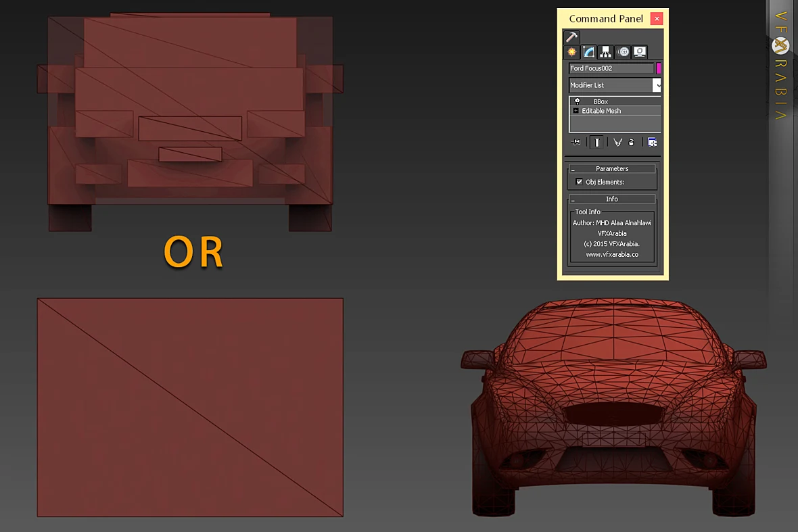Click the magenta object color swatch
798x532 pixels.
659,68
